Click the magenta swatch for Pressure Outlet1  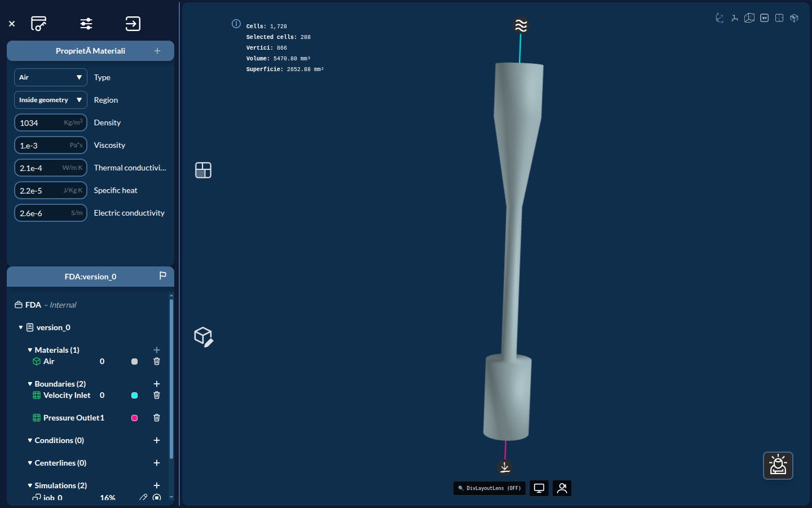pyautogui.click(x=134, y=418)
